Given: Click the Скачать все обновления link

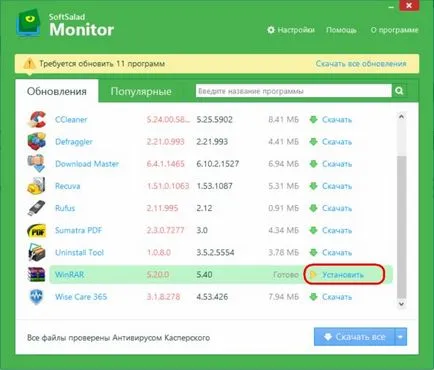Looking at the screenshot, I should pos(361,63).
